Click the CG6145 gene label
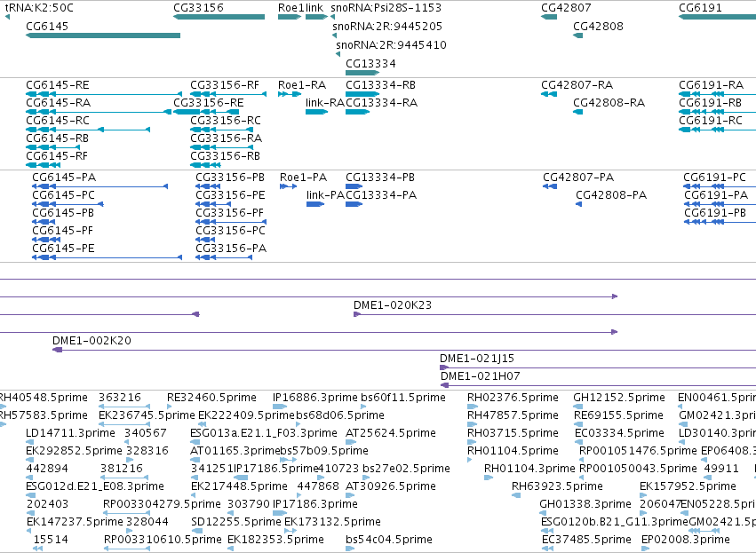Image resolution: width=756 pixels, height=553 pixels. (x=47, y=27)
